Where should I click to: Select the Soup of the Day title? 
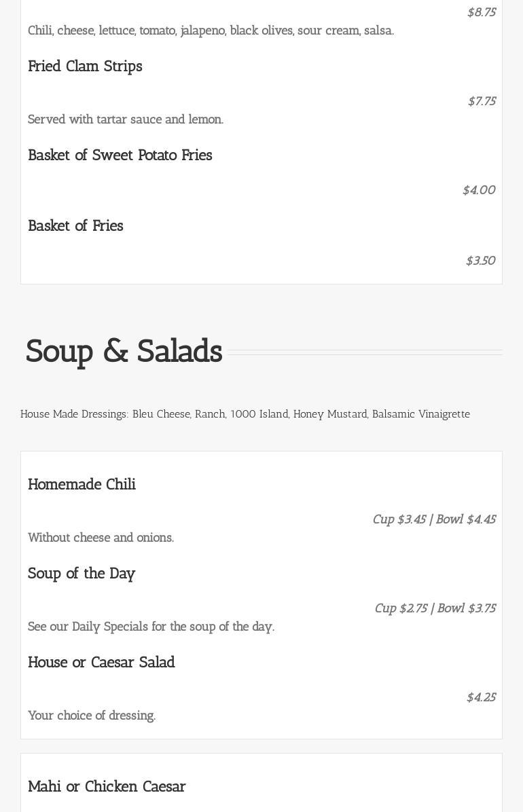pyautogui.click(x=82, y=574)
